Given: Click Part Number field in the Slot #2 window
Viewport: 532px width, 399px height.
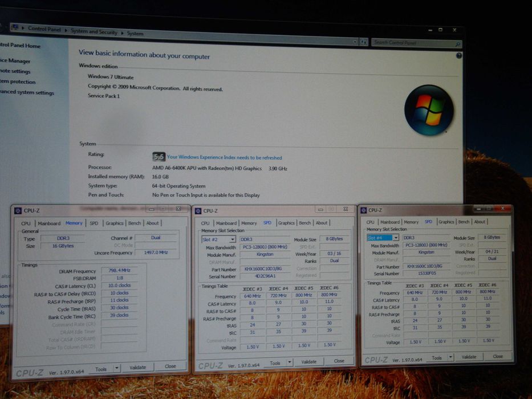Looking at the screenshot, I should tap(265, 268).
